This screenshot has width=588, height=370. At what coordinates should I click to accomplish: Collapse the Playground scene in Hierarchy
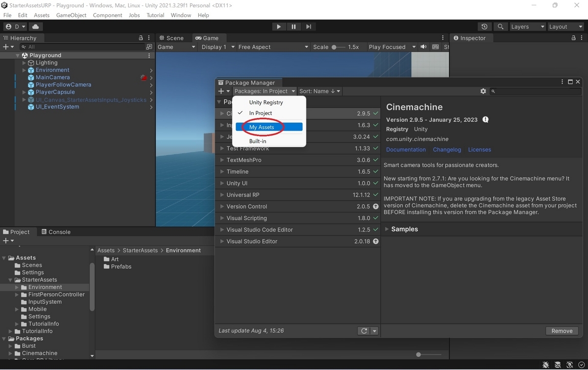click(x=18, y=55)
